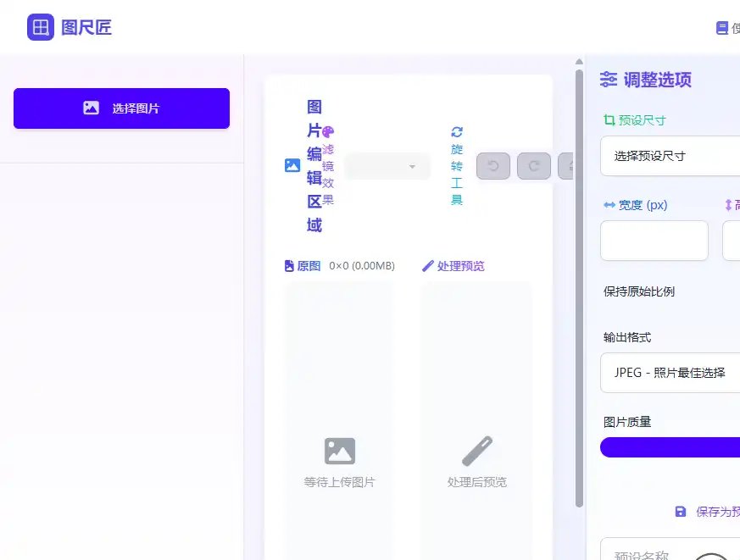This screenshot has height=560, width=740.
Task: Click the sliders icon beside 调整选项
Action: [x=609, y=80]
